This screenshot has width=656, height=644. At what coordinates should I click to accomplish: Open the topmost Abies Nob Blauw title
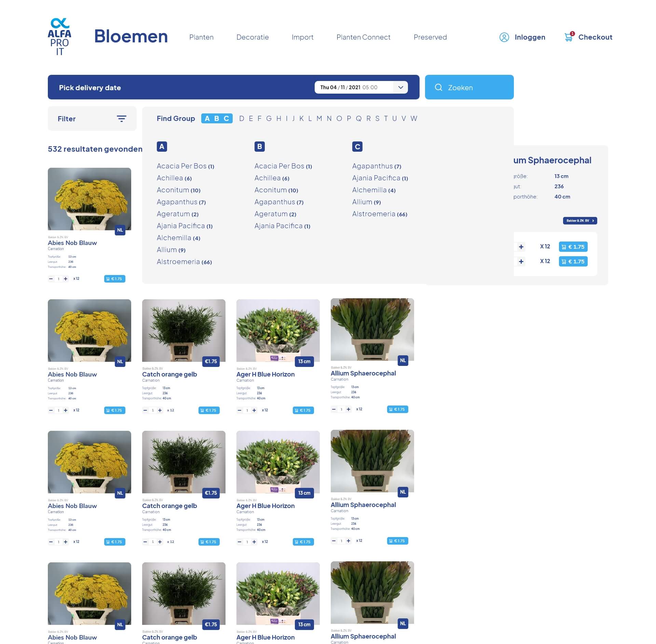(72, 243)
